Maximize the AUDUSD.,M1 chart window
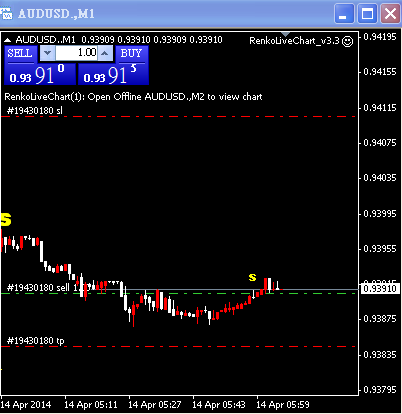The height and width of the screenshot is (414, 402). tap(367, 14)
